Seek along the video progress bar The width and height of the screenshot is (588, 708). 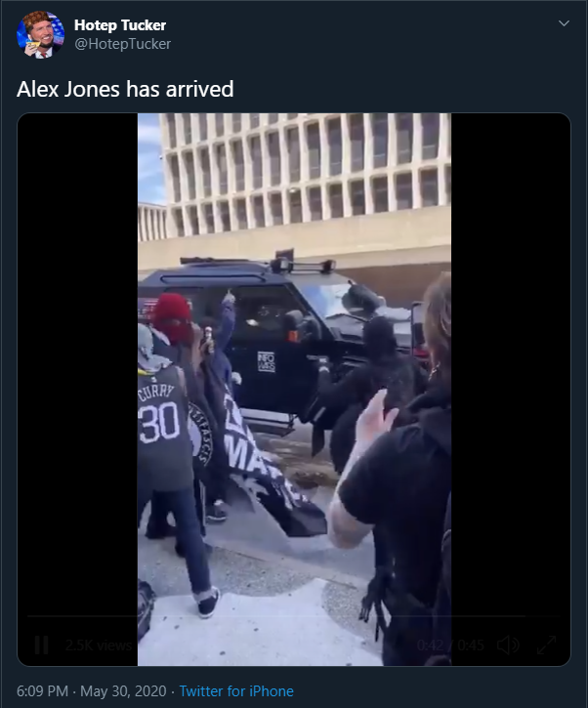tap(294, 616)
